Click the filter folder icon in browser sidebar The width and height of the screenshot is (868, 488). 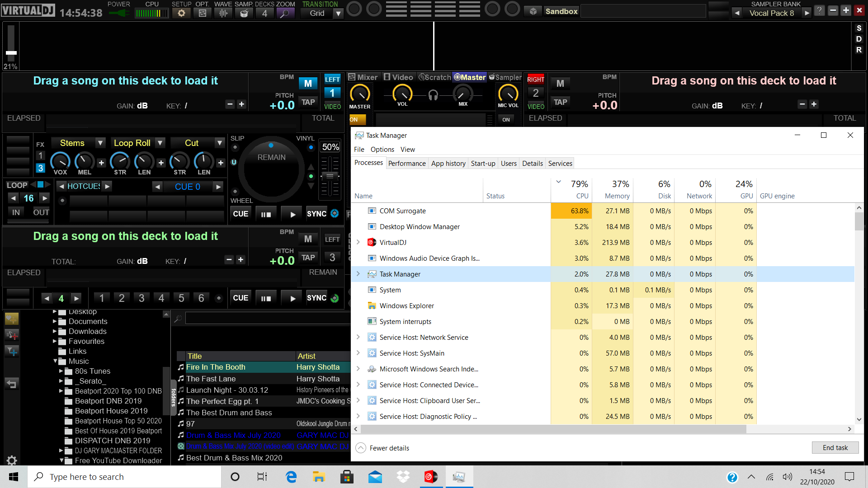12,351
